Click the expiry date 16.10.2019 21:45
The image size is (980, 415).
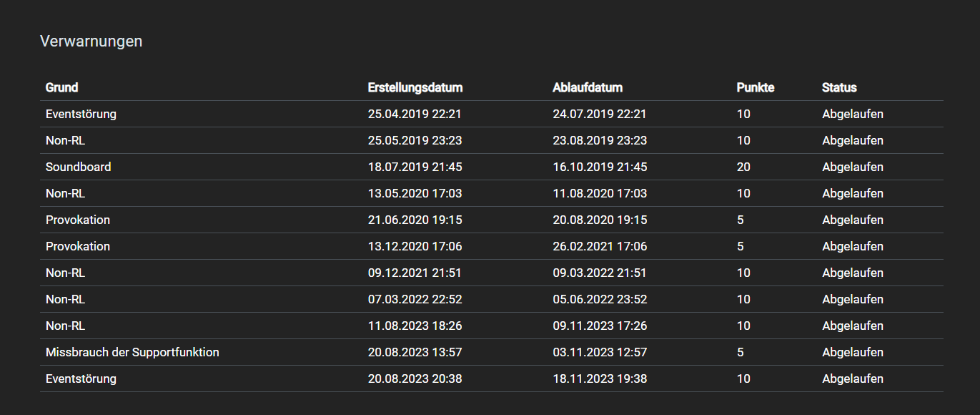point(600,167)
